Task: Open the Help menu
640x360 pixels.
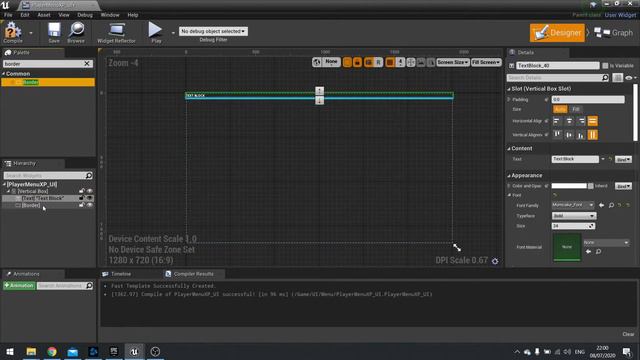Action: (133, 15)
